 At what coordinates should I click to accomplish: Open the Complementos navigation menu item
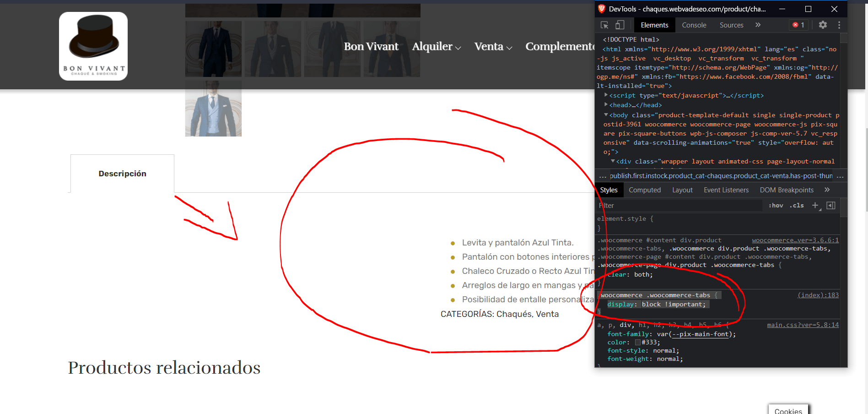560,46
